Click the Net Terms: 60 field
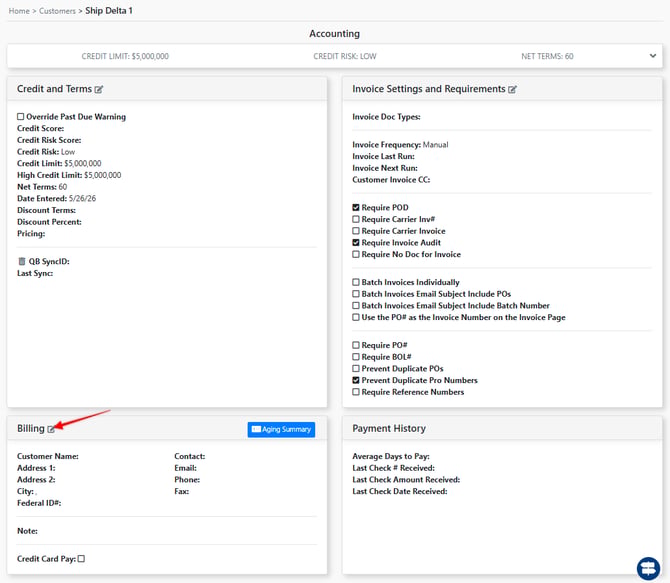Screen dimensions: 670x583 point(42,187)
